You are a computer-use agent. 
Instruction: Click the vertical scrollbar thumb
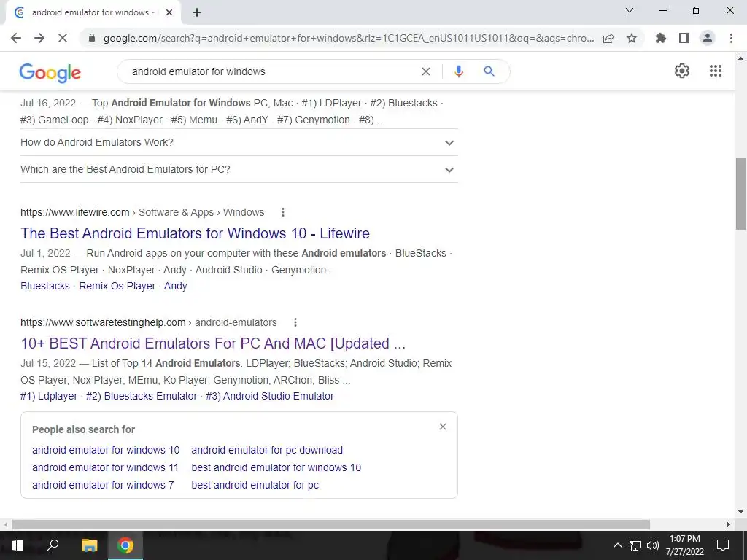[x=740, y=193]
